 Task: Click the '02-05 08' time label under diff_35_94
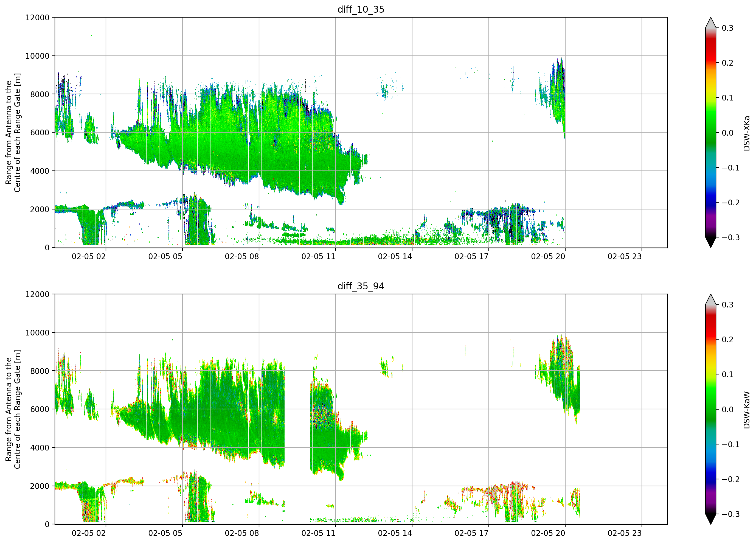point(242,533)
